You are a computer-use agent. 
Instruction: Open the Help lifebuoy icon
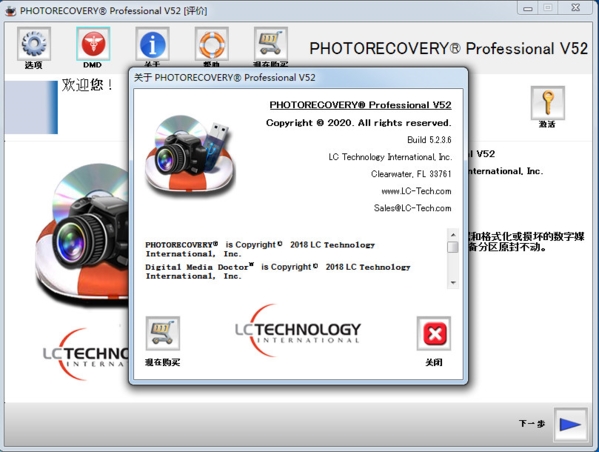pyautogui.click(x=212, y=44)
